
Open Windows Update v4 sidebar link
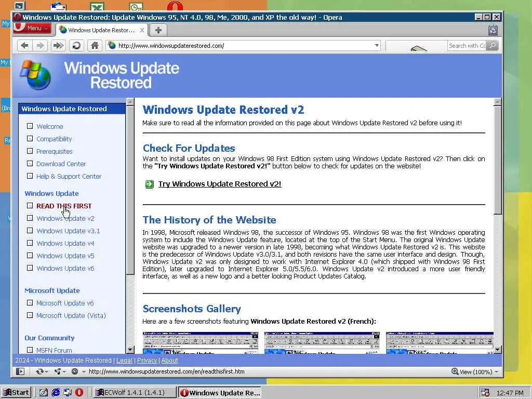65,243
